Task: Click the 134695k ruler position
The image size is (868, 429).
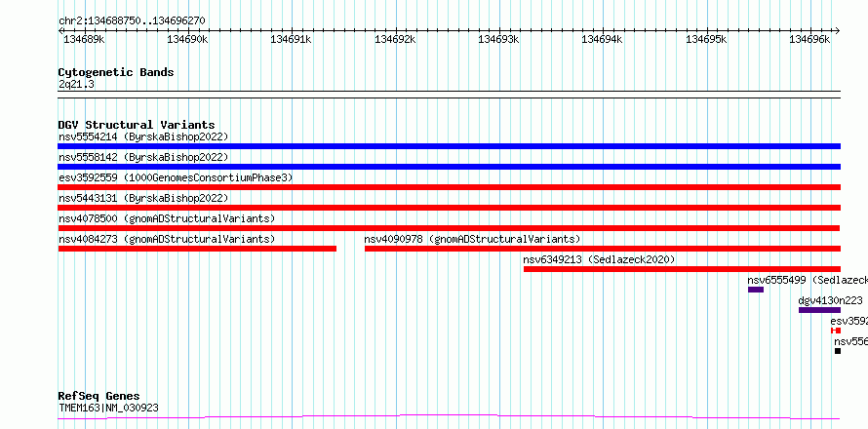Action: [x=706, y=39]
